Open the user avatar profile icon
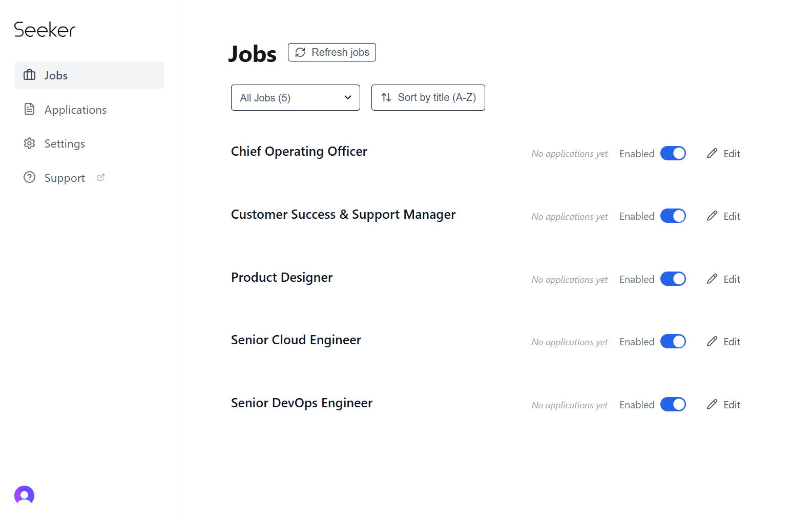The image size is (812, 520). (x=24, y=495)
